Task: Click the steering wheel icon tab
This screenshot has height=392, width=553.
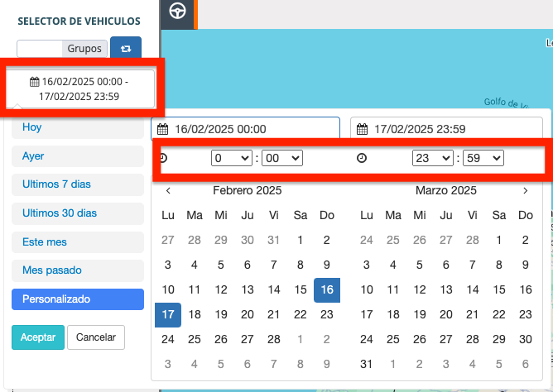Action: [176, 12]
